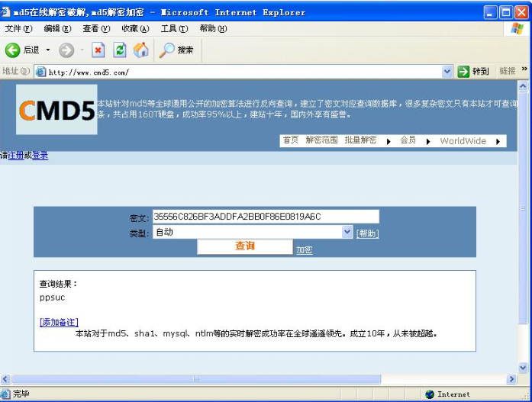
Task: Expand the address bar URL dropdown
Action: pyautogui.click(x=447, y=72)
